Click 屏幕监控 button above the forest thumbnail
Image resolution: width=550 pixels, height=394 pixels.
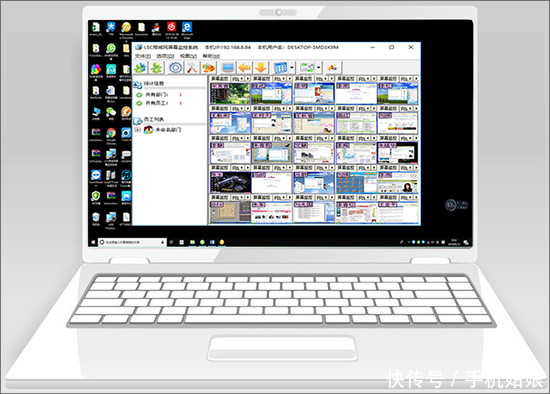tap(219, 79)
